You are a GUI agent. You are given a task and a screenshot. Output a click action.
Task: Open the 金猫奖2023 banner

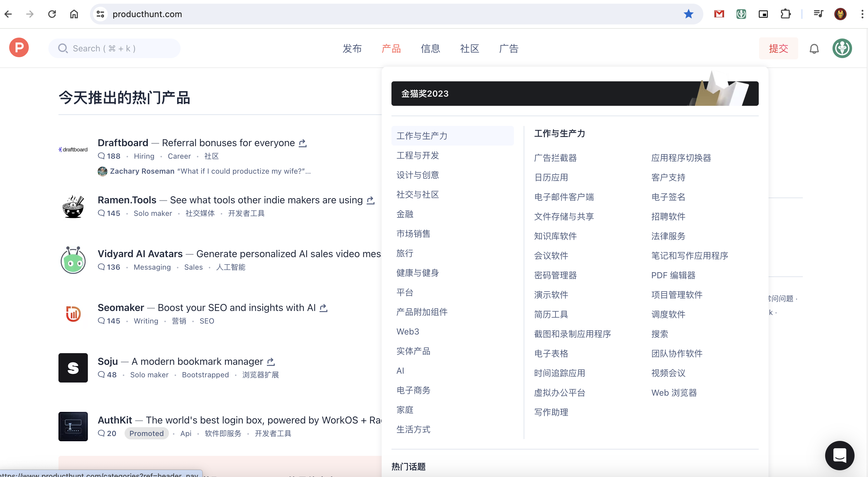pyautogui.click(x=575, y=94)
